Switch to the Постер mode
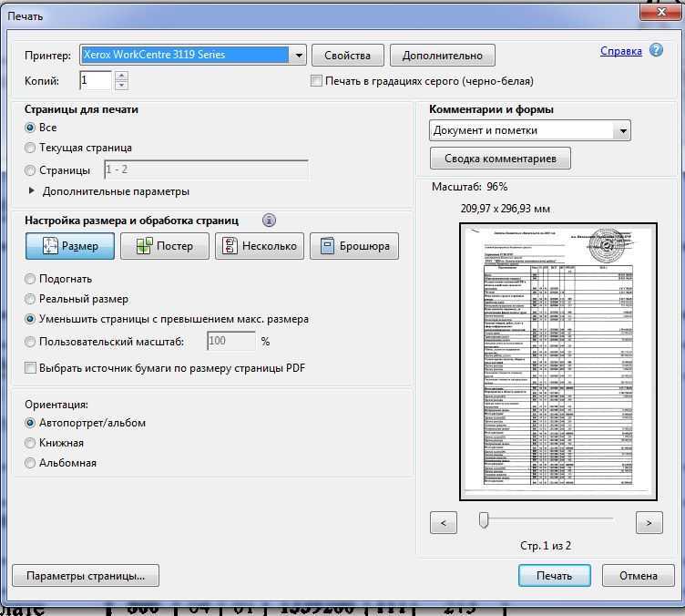Viewport: 685px width, 616px height. [165, 246]
